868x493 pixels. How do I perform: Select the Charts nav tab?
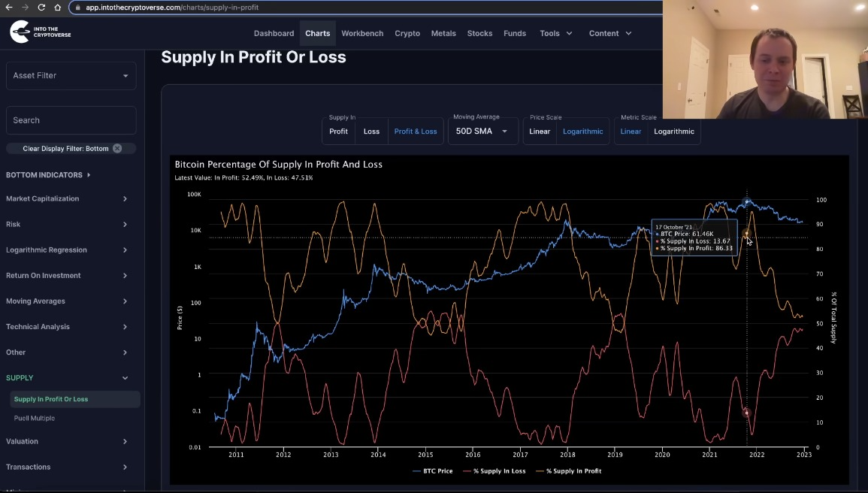(x=318, y=33)
